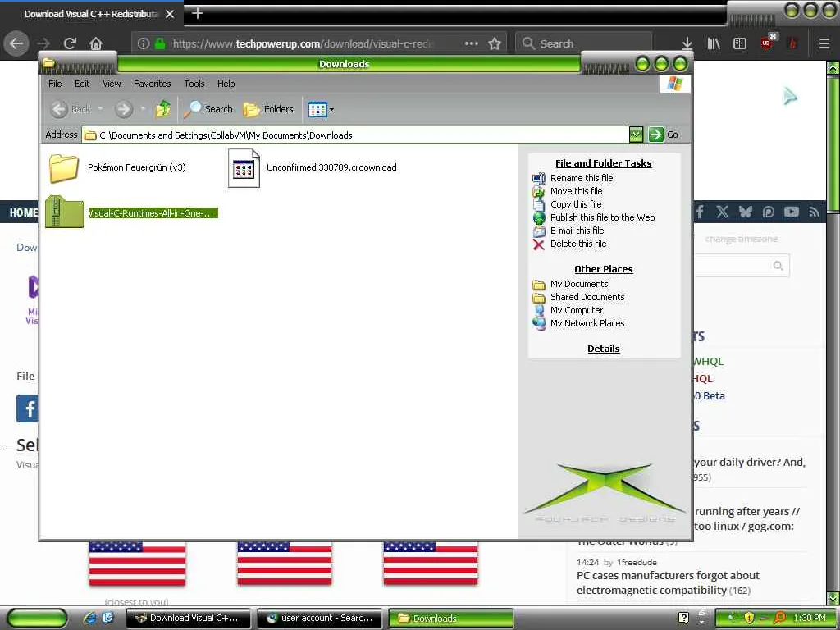Open the Favorites menu
840x630 pixels.
152,84
